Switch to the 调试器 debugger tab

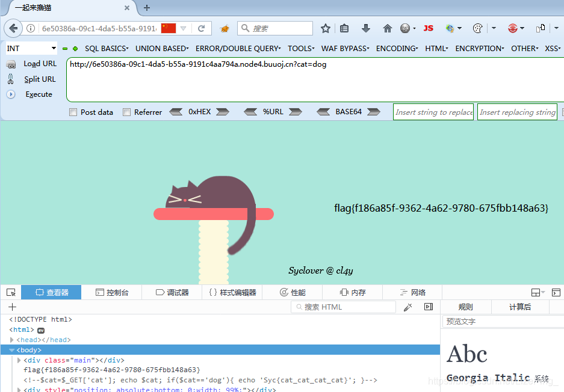pyautogui.click(x=172, y=292)
